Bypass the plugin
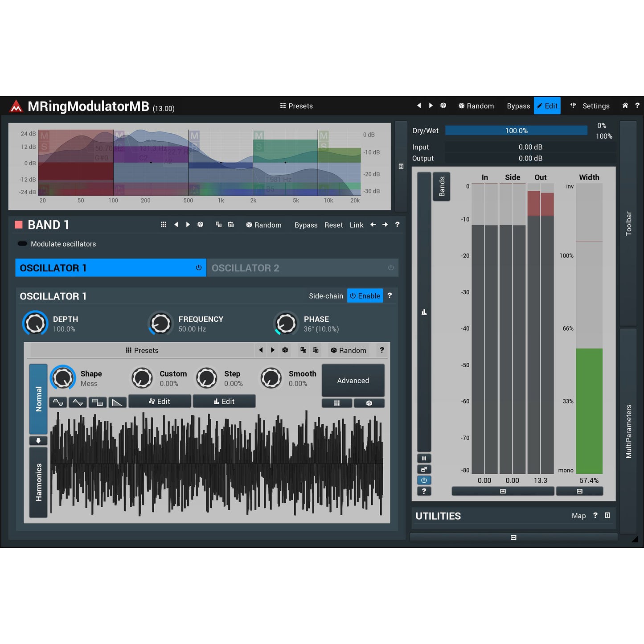Image resolution: width=644 pixels, height=644 pixels. pyautogui.click(x=518, y=106)
